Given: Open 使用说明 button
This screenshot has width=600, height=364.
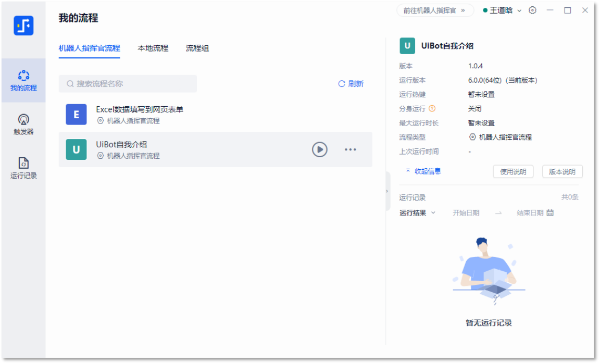Looking at the screenshot, I should [512, 172].
